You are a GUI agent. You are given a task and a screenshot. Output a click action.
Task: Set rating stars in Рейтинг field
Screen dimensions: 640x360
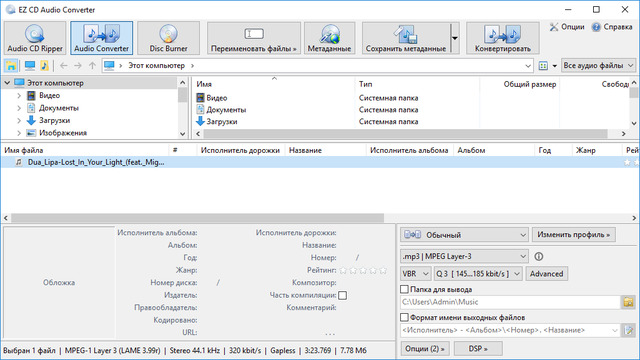363,270
